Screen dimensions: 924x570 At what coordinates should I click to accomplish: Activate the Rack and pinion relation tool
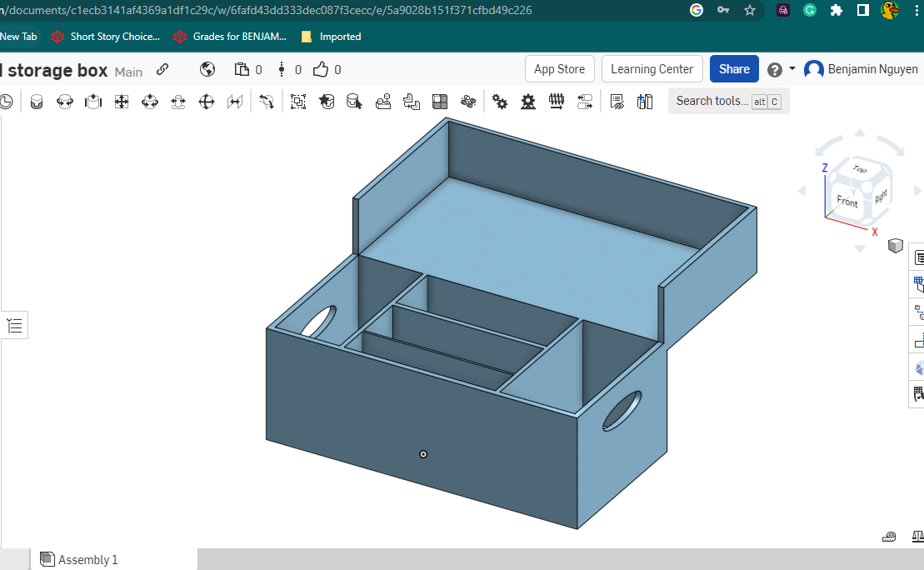click(528, 101)
